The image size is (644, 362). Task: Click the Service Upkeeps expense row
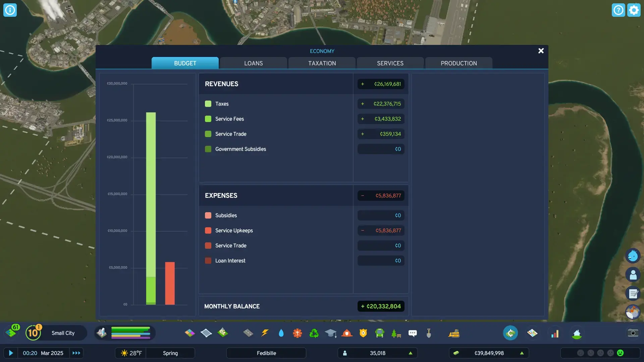click(x=234, y=231)
